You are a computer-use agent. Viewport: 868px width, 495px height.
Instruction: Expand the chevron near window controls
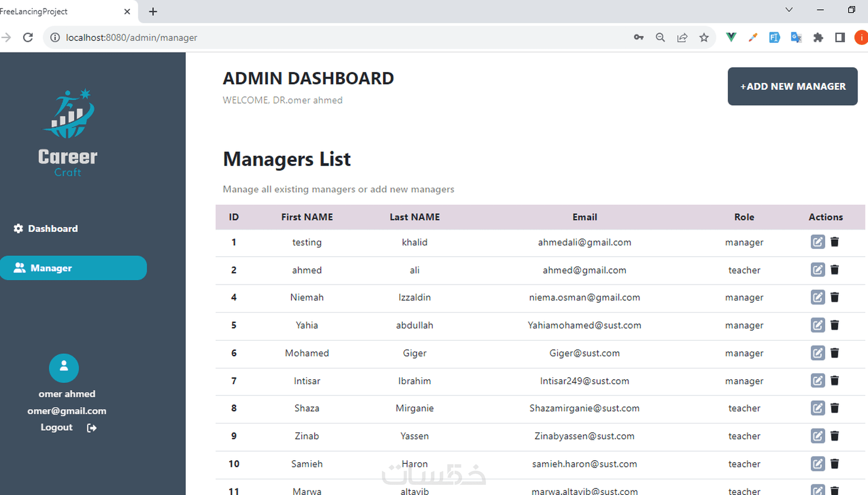788,10
